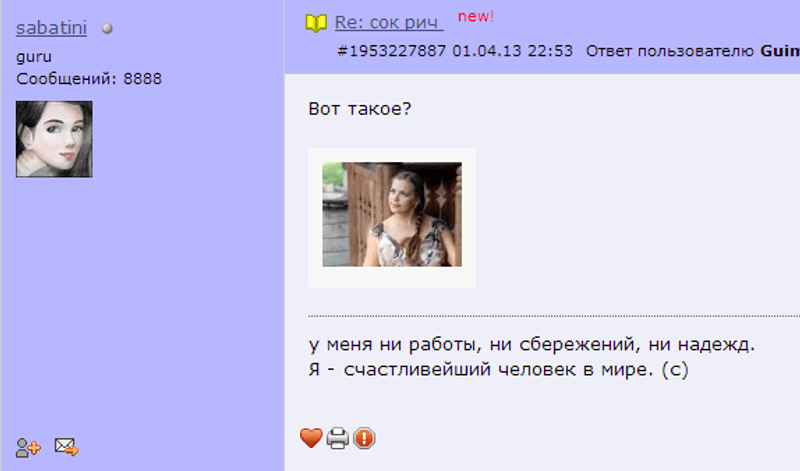This screenshot has height=471, width=800.
Task: Open the Guin user reply reference
Action: tap(780, 51)
